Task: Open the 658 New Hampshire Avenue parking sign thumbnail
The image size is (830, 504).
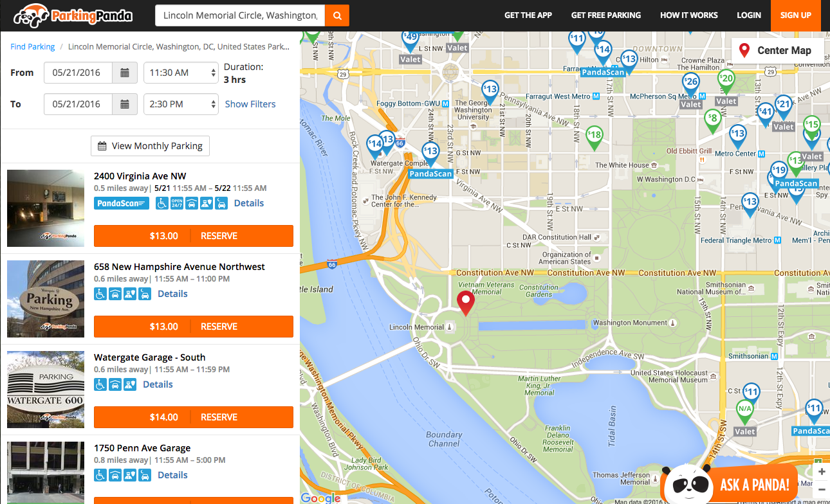Action: point(46,299)
